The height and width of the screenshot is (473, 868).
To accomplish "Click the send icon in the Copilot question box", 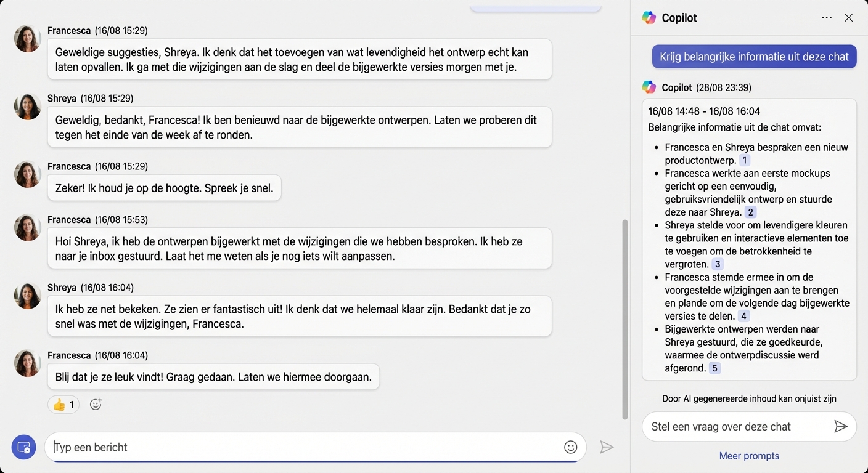I will pyautogui.click(x=841, y=426).
